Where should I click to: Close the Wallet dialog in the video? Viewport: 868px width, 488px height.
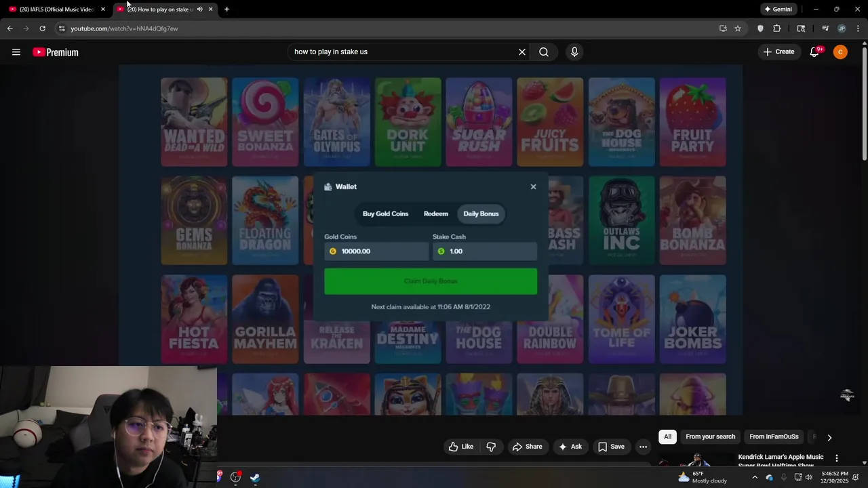click(x=533, y=187)
